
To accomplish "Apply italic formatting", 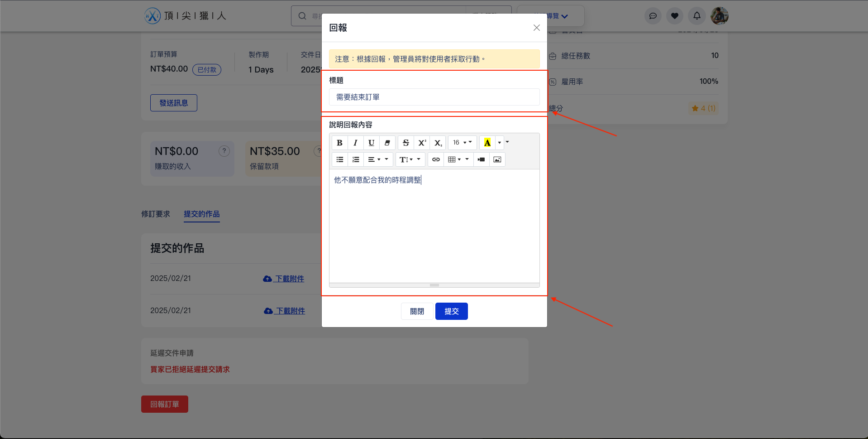I will click(x=355, y=142).
